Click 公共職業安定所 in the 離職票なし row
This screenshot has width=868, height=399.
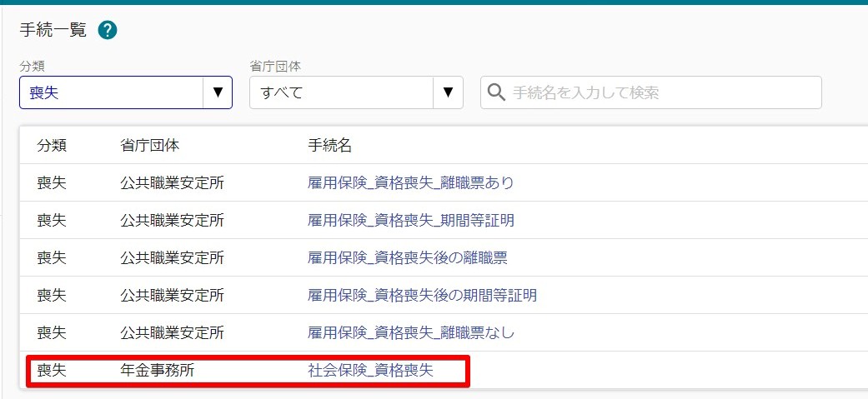(172, 333)
